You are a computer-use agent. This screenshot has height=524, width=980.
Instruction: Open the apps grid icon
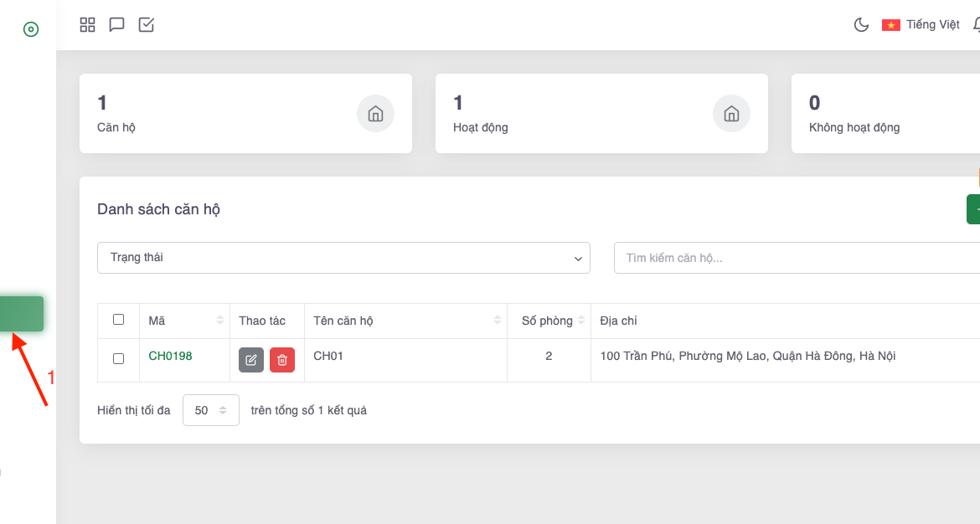pyautogui.click(x=88, y=24)
